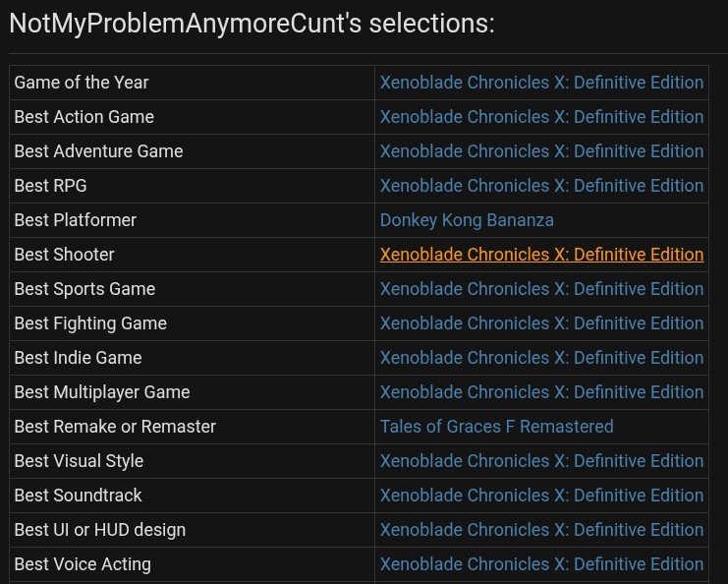Click the Best Visual Style selection link
This screenshot has height=584, width=728.
pyautogui.click(x=541, y=461)
